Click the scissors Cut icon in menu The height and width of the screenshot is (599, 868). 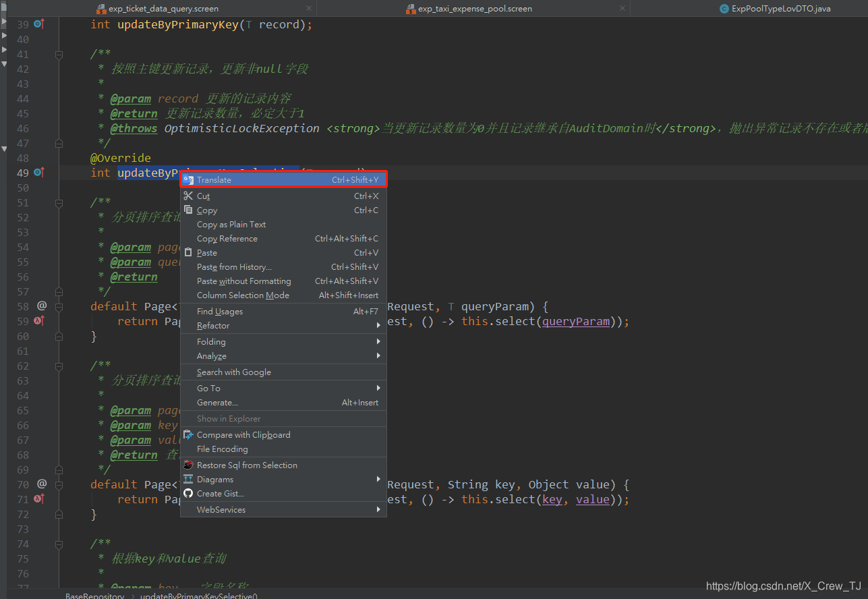point(189,196)
